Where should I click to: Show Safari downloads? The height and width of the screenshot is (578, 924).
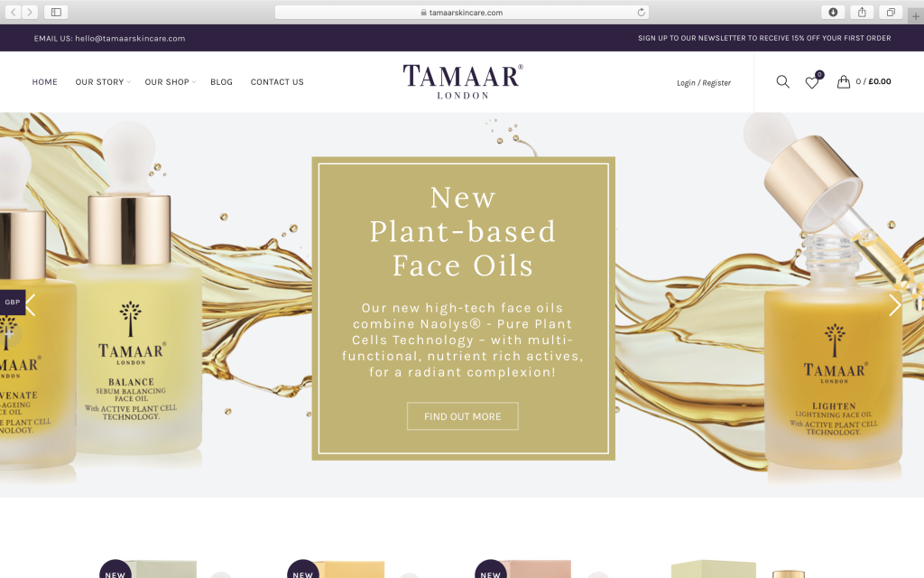(x=833, y=12)
